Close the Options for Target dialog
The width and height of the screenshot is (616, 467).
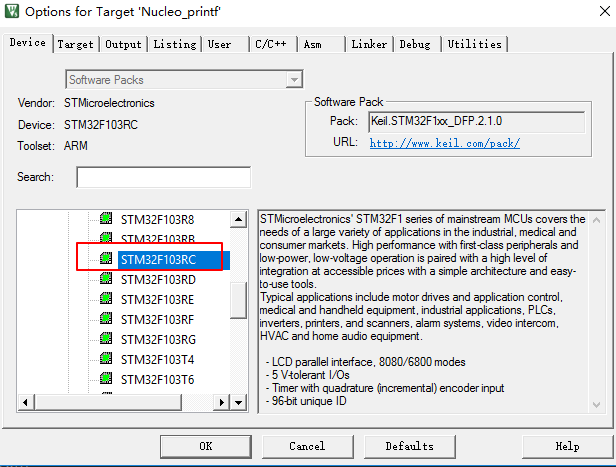[x=605, y=11]
